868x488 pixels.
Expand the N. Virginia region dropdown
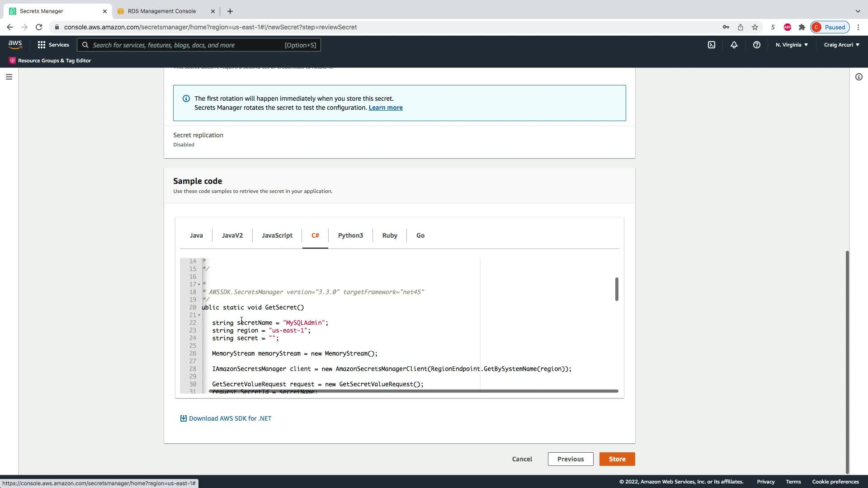click(x=792, y=45)
